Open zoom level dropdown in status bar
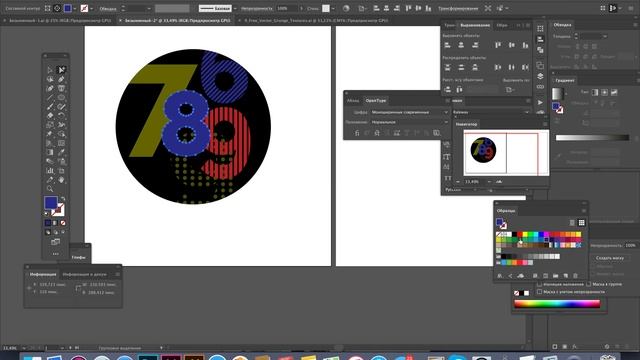 (x=24, y=348)
